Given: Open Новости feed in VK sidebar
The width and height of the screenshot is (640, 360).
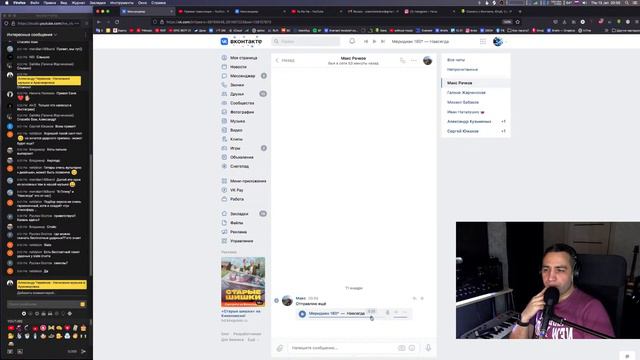Looking at the screenshot, I should click(238, 67).
